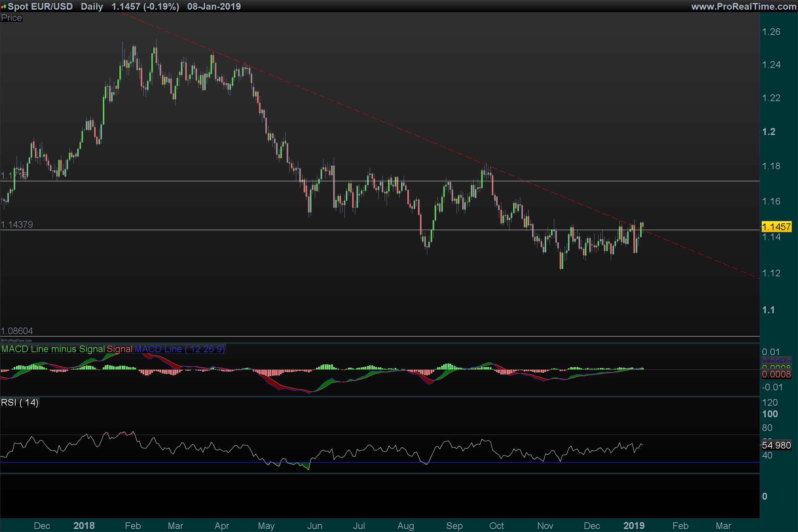Screen dimensions: 798x532
Task: Click the 54.980 RSI value tag
Action: click(x=776, y=445)
